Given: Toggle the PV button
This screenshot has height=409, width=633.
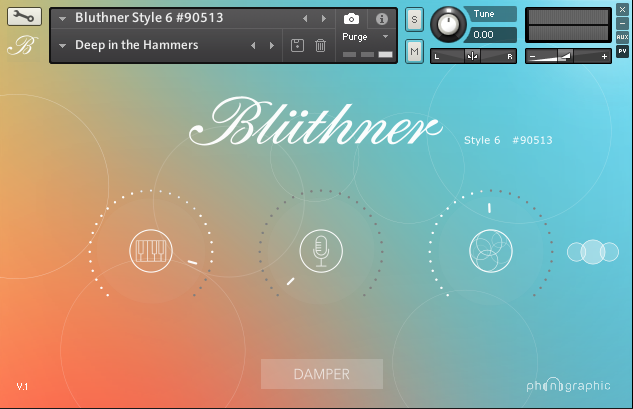Looking at the screenshot, I should click(622, 51).
